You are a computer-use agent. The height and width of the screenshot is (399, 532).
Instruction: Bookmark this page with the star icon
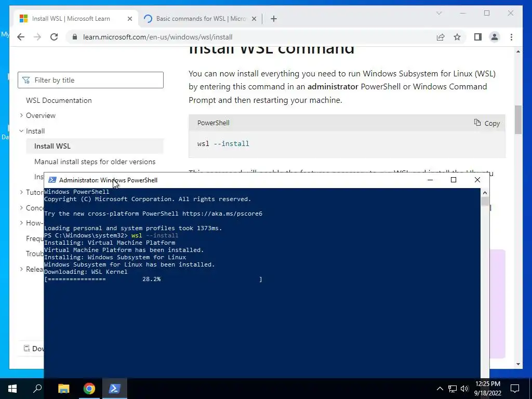click(x=457, y=37)
